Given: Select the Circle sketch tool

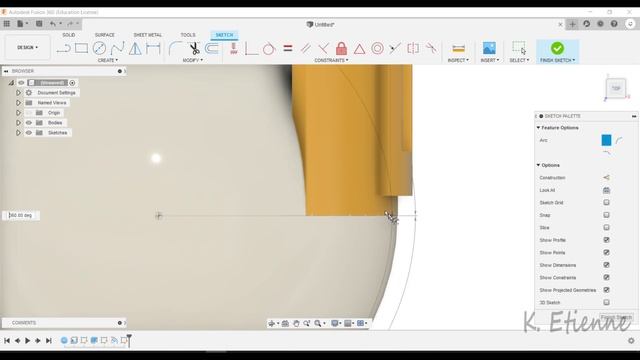Looking at the screenshot, I should click(99, 49).
